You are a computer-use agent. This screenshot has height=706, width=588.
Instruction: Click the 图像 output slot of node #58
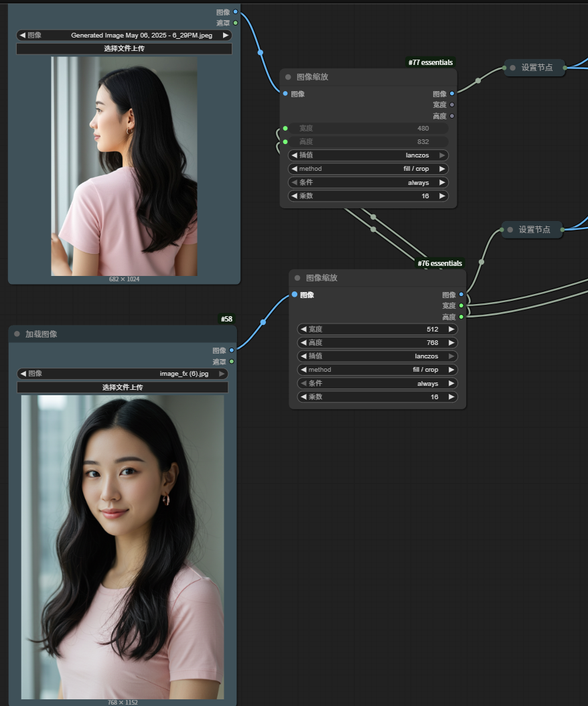pos(232,350)
